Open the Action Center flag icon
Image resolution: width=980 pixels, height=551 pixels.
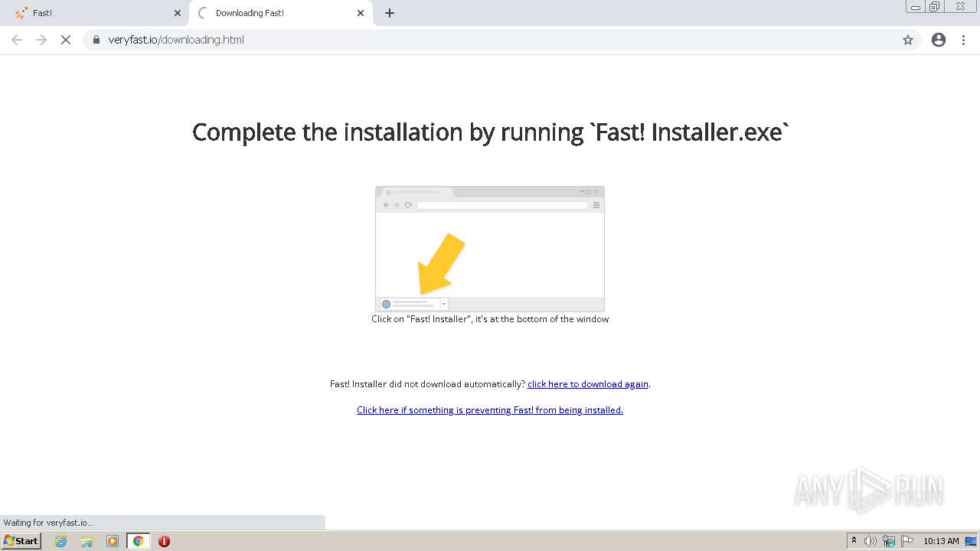point(907,541)
